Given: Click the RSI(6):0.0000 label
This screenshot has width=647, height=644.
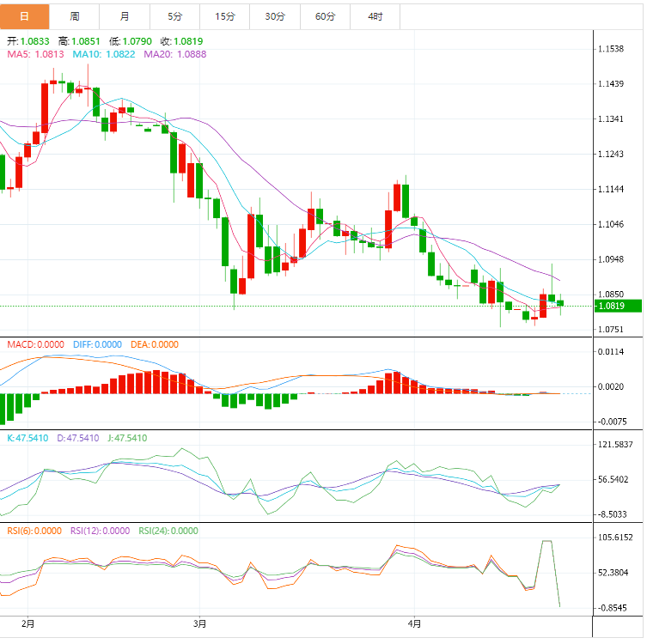Looking at the screenshot, I should [34, 531].
